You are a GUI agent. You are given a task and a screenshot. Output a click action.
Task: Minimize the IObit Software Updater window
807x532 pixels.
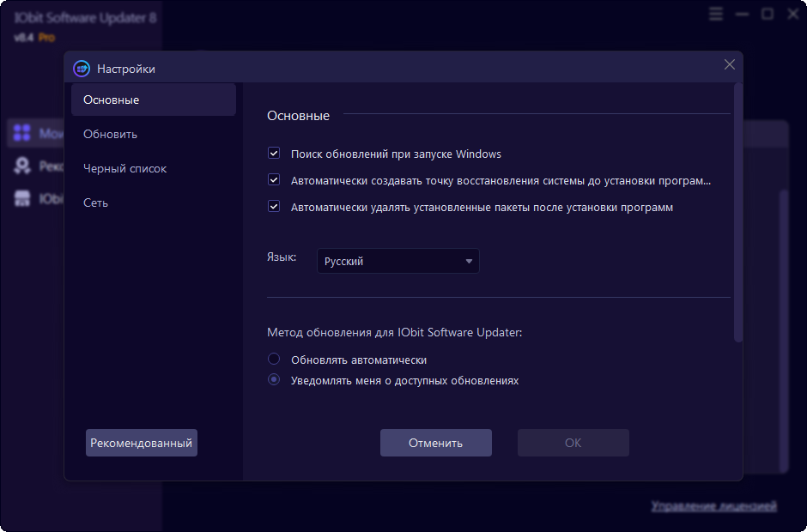pos(742,14)
